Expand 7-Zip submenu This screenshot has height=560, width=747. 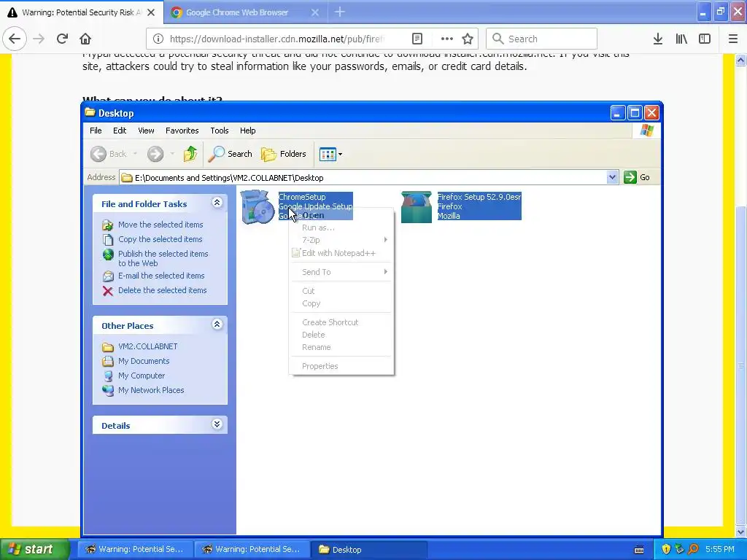341,240
